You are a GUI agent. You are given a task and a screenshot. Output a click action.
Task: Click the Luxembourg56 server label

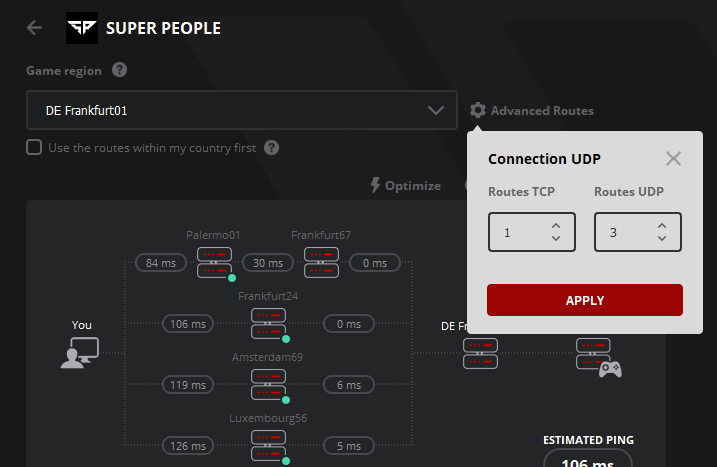(x=268, y=418)
